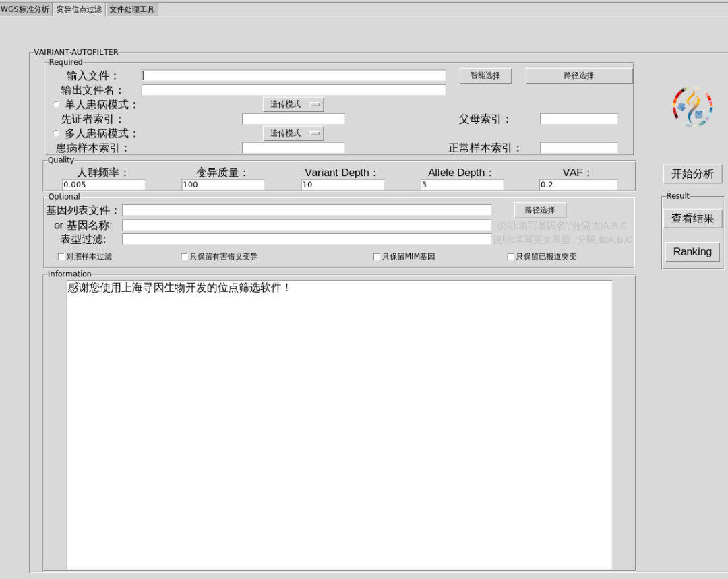The height and width of the screenshot is (579, 728).
Task: Select the 多人患病模式 radio button
Action: (56, 133)
